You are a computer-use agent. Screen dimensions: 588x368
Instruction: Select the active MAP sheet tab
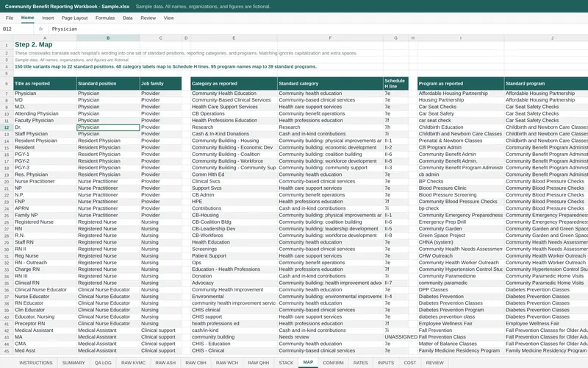[x=308, y=362]
